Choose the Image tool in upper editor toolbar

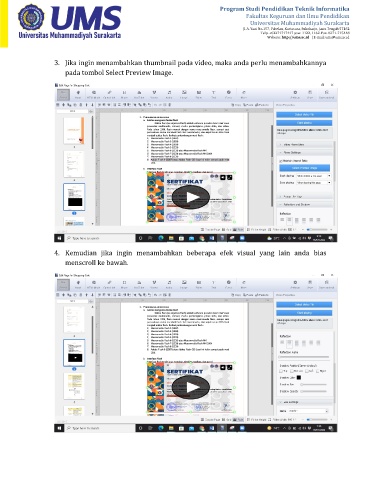click(184, 94)
